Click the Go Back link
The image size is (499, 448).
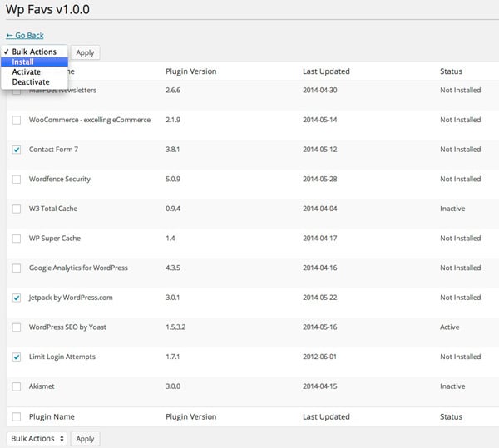pos(25,35)
